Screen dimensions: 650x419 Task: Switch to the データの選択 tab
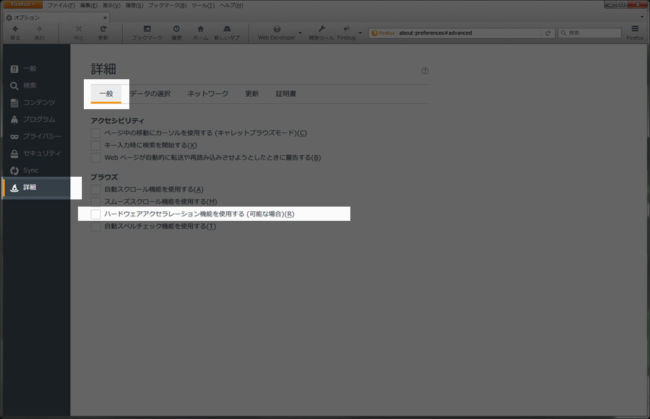150,94
